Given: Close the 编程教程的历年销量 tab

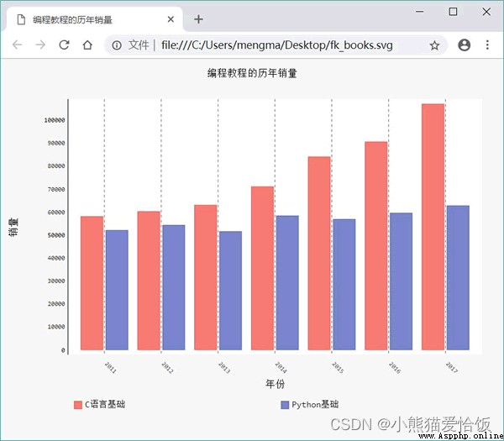Looking at the screenshot, I should point(171,19).
